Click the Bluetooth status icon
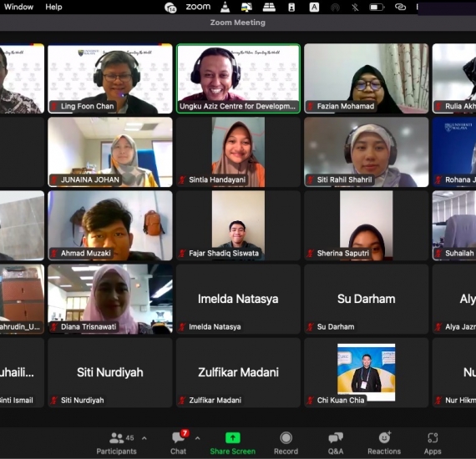This screenshot has width=476, height=459. (355, 7)
